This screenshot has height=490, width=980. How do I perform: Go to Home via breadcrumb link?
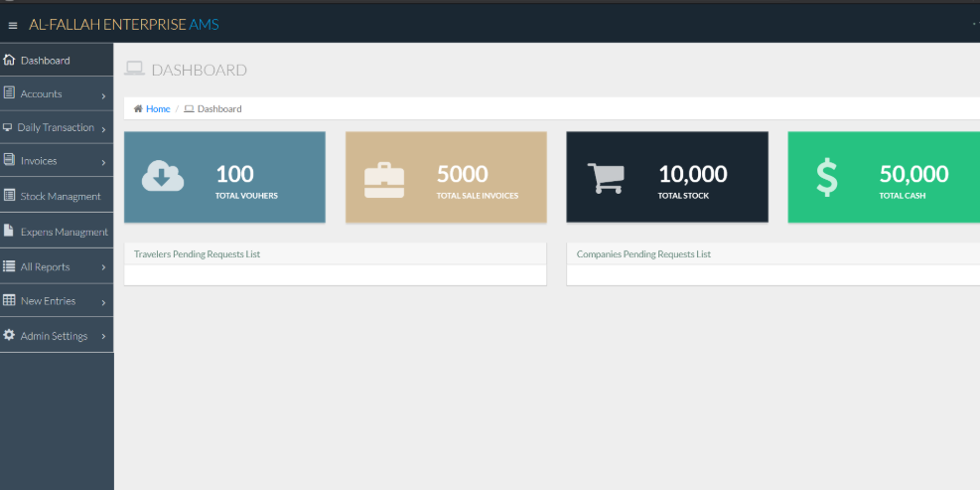tap(158, 109)
